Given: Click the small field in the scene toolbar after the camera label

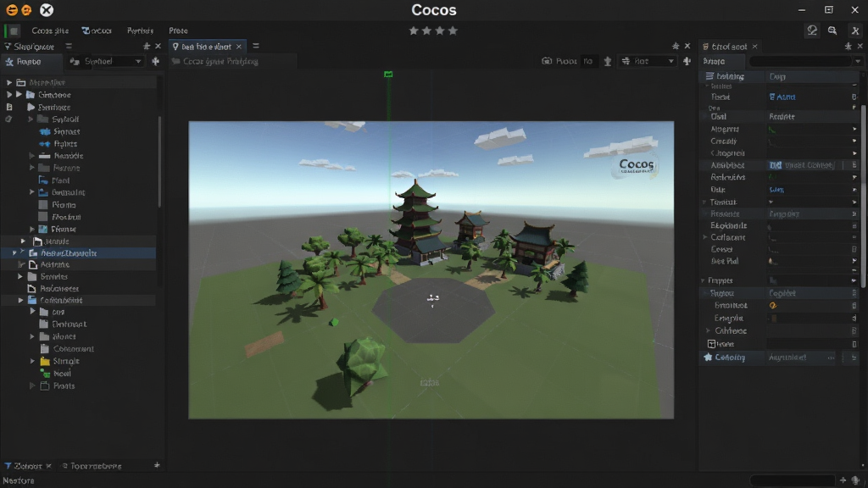Looking at the screenshot, I should [x=588, y=61].
